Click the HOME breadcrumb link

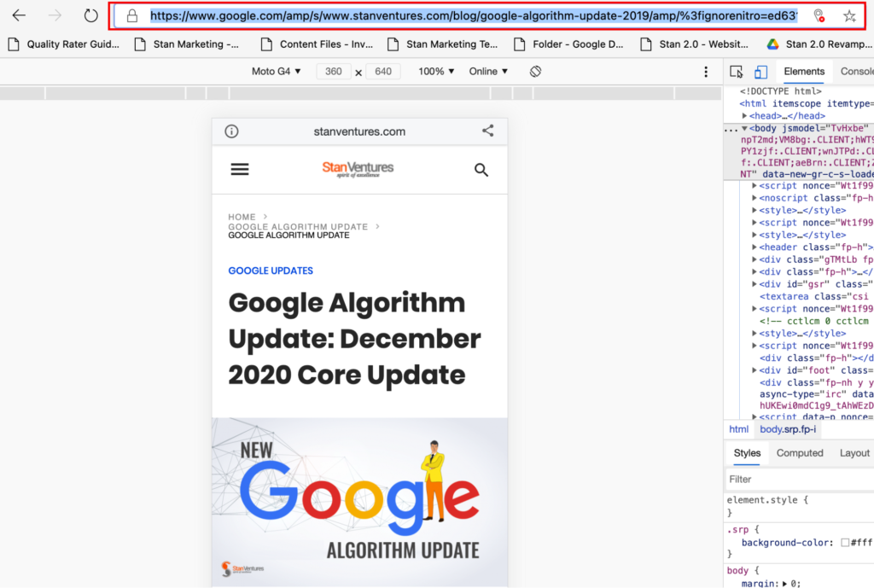point(242,217)
